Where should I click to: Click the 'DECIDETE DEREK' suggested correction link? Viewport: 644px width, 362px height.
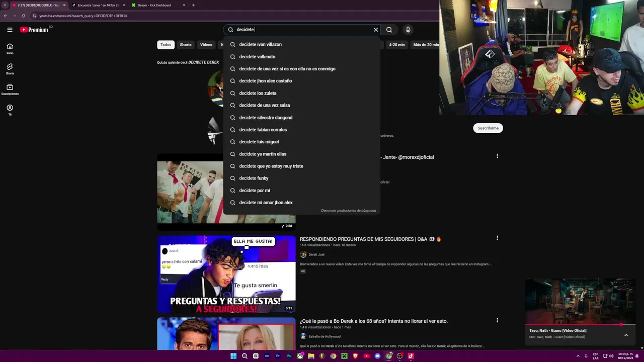204,62
